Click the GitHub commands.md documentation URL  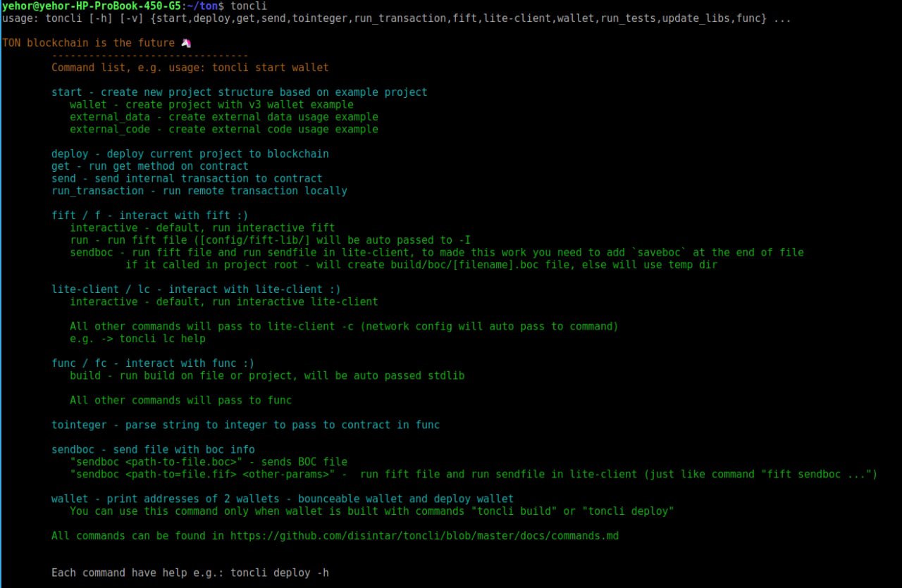coord(425,536)
